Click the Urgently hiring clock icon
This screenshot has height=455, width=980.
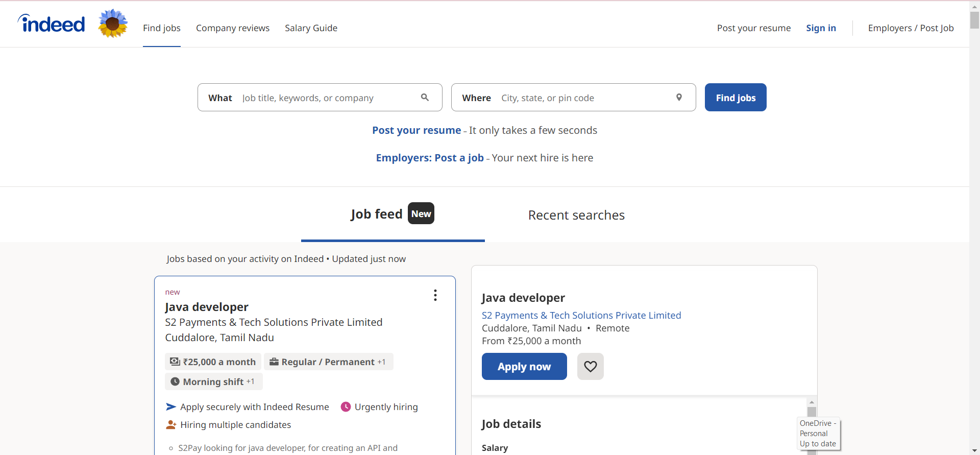click(x=346, y=407)
